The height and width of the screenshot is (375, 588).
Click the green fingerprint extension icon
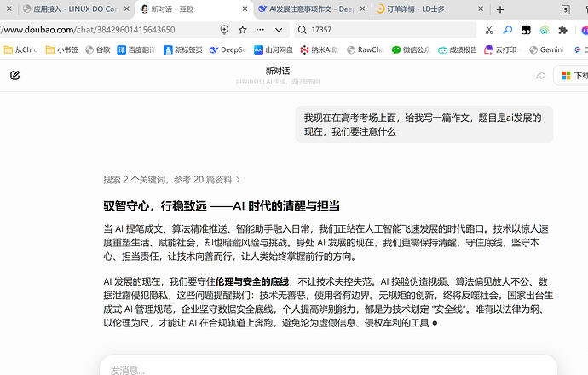click(545, 30)
